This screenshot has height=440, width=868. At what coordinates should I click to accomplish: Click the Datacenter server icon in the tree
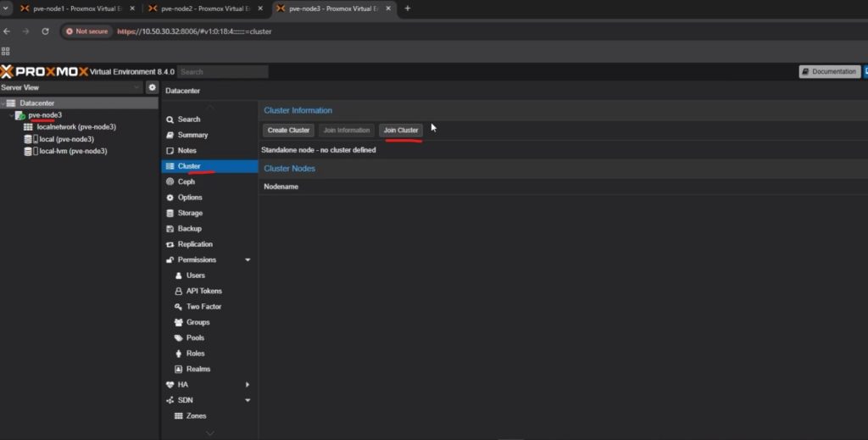pyautogui.click(x=11, y=103)
